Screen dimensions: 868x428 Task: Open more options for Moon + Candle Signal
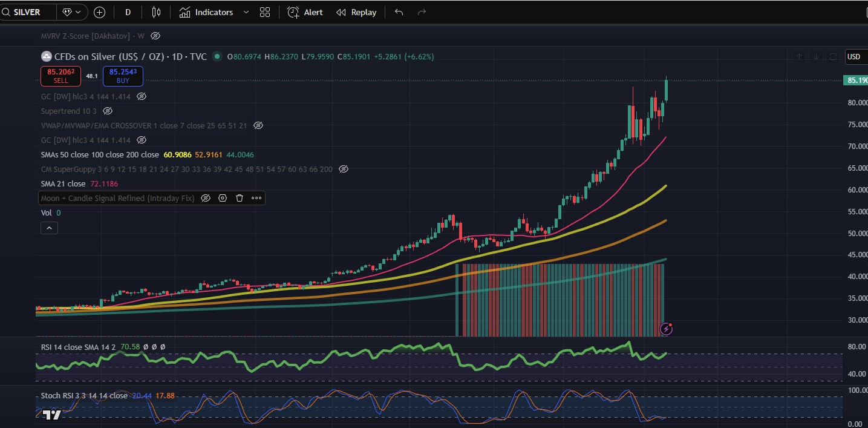256,198
